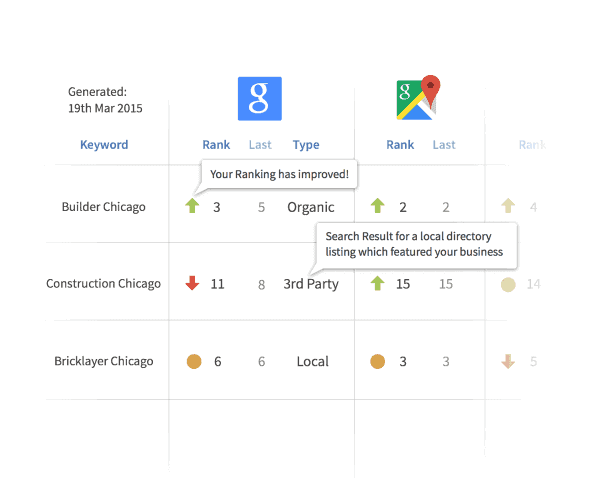Screen dimensions: 600x500
Task: Click faded beige dot beside rank 14
Action: click(508, 285)
